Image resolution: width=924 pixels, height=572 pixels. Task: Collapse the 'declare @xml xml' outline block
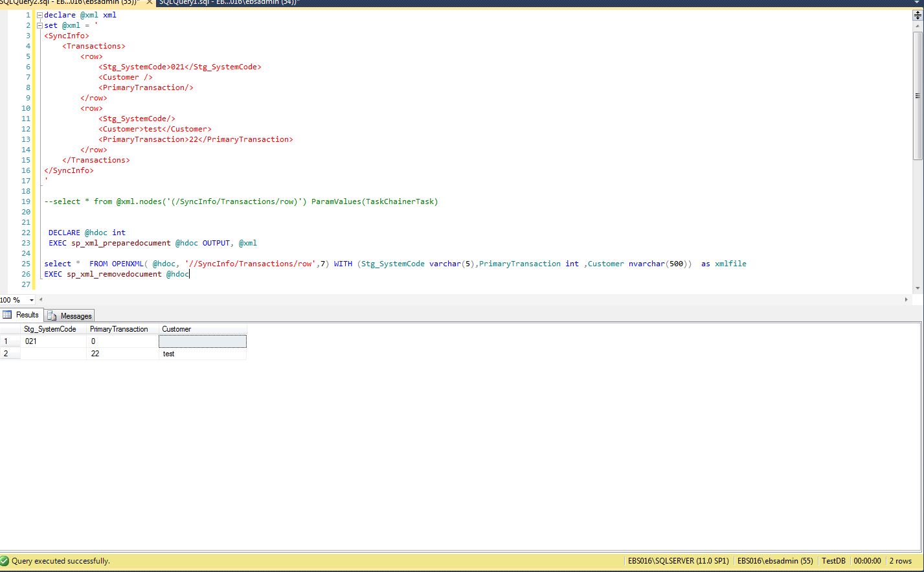pos(39,15)
